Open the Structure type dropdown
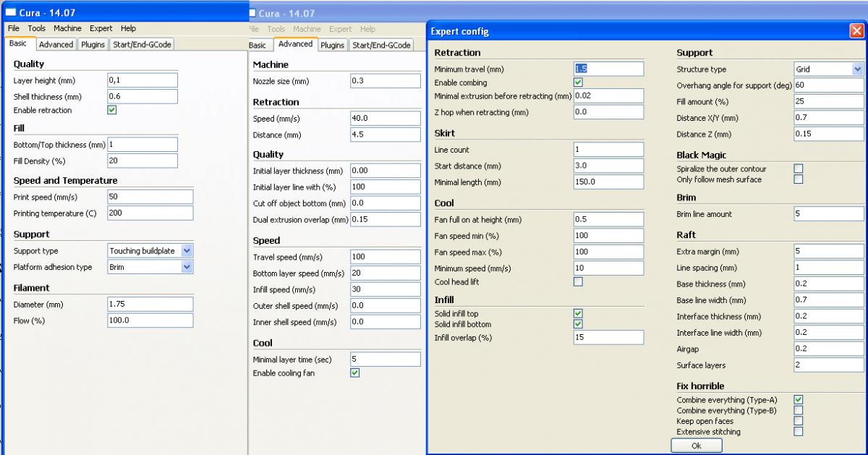 click(x=857, y=69)
